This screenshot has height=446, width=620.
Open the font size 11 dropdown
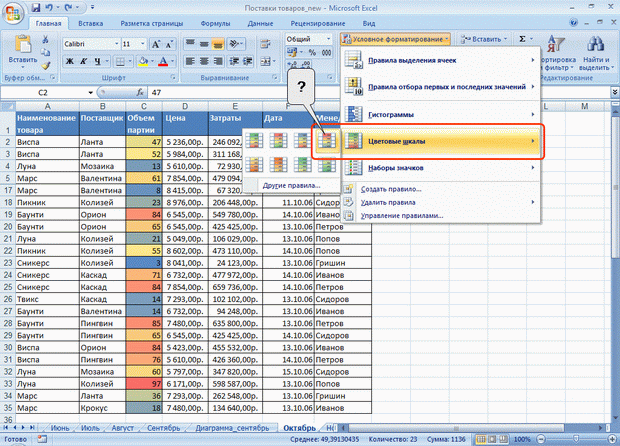[x=143, y=44]
